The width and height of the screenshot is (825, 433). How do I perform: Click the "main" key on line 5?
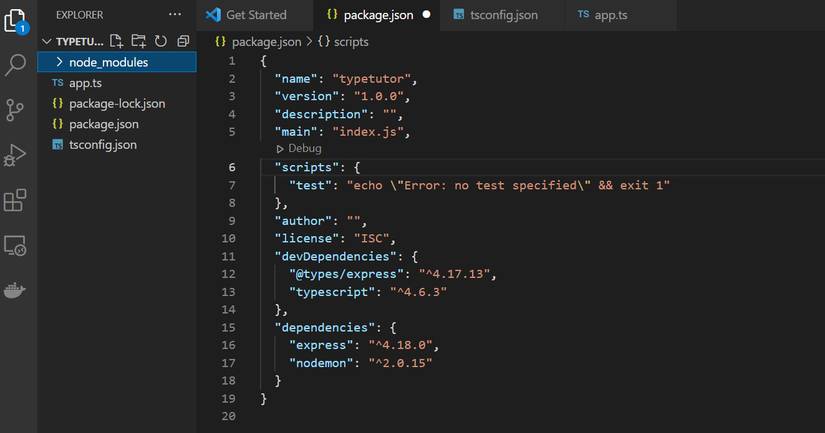[x=296, y=132]
